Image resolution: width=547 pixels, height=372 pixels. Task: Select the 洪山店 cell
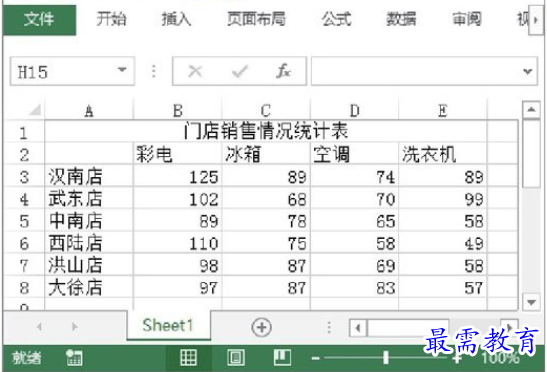89,265
